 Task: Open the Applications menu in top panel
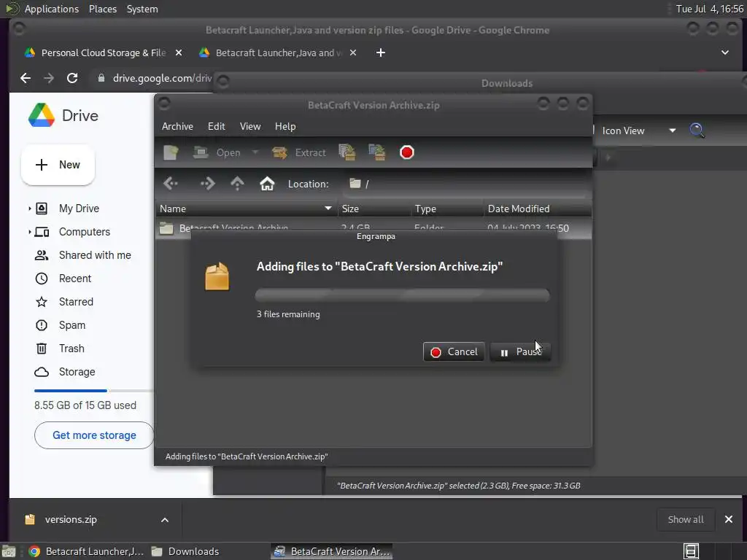52,9
